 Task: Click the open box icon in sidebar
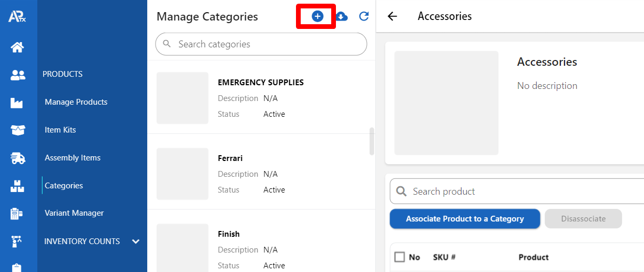pyautogui.click(x=17, y=130)
